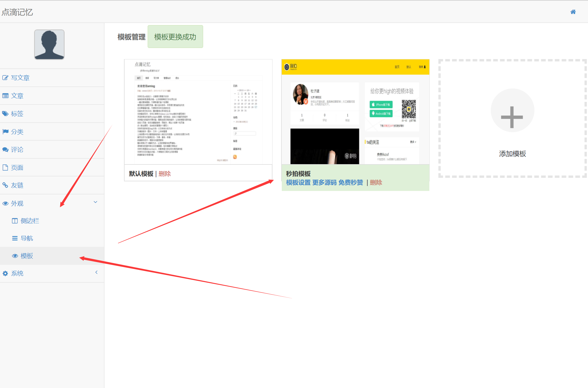Screen dimensions: 588x388
Task: Click the home icon in top bar
Action: pos(573,12)
